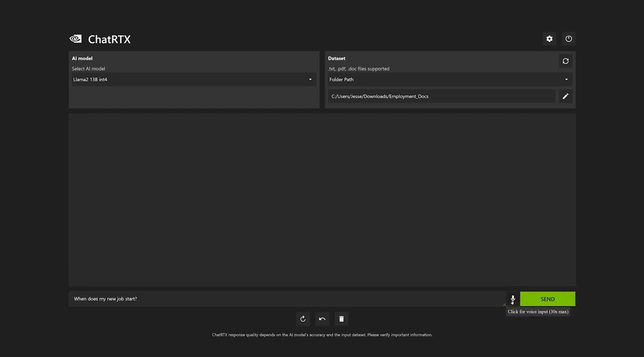Click the Employment_Docs folder path field

441,96
